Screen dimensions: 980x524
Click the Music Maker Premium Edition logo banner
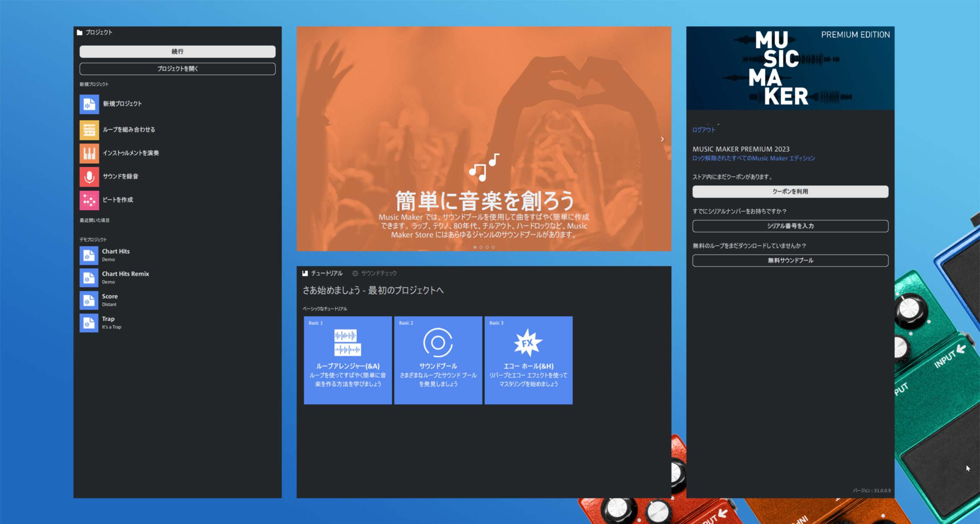tap(790, 68)
